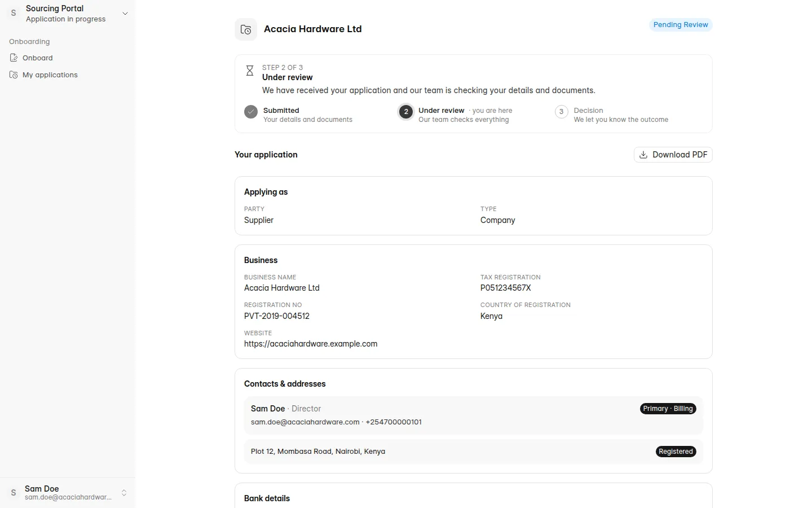
Task: Click the party value Supplier
Action: pyautogui.click(x=259, y=220)
